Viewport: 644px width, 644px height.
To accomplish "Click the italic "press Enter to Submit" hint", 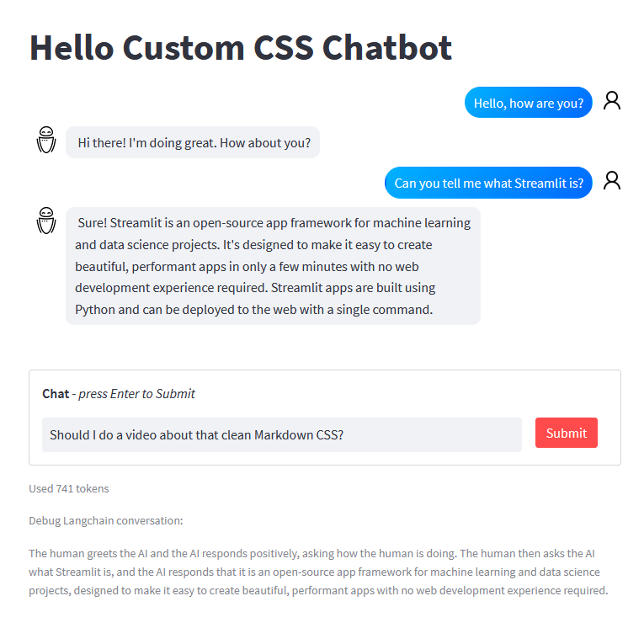I will [136, 393].
